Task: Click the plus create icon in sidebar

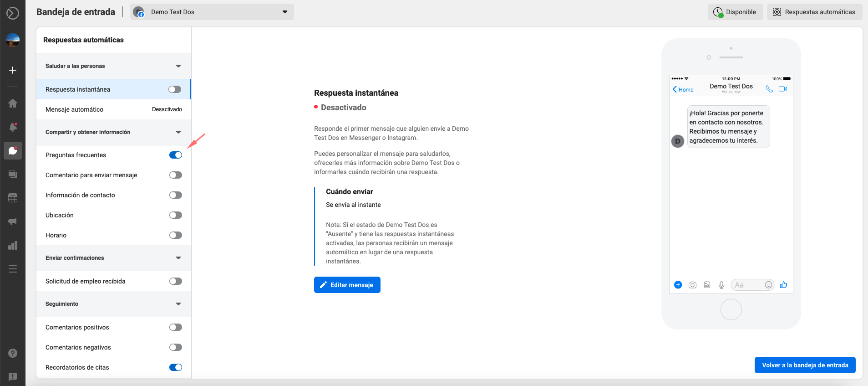Action: (x=13, y=70)
